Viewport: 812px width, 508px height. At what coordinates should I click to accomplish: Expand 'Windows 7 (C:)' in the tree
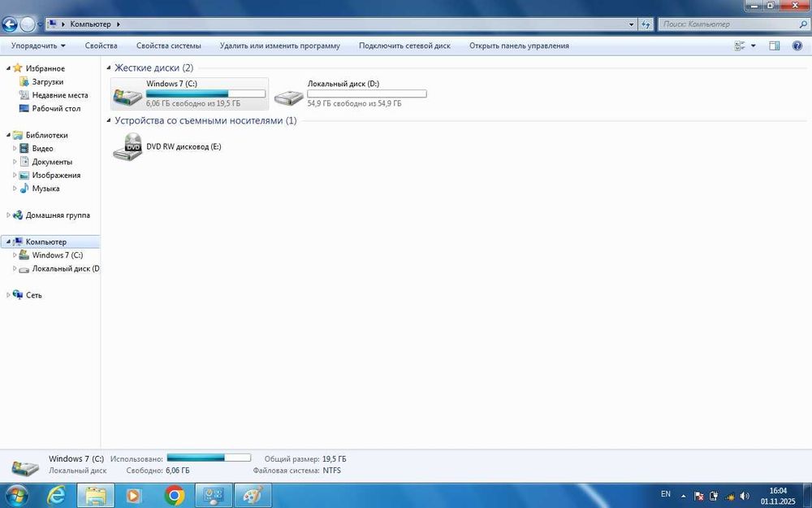(15, 255)
